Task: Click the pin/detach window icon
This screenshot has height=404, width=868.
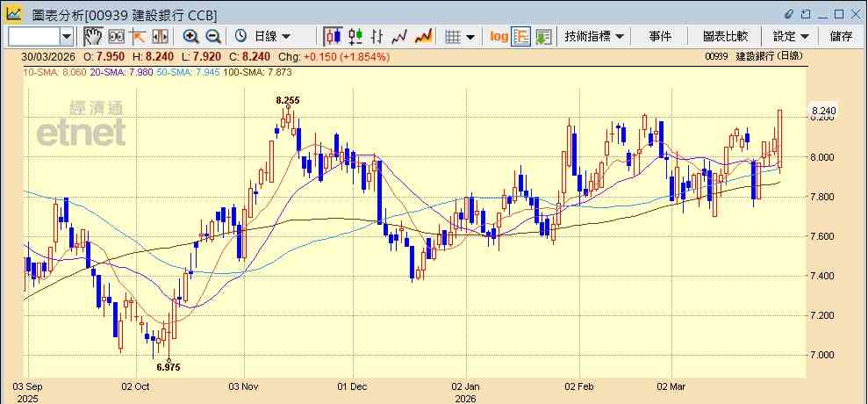Action: pos(807,14)
